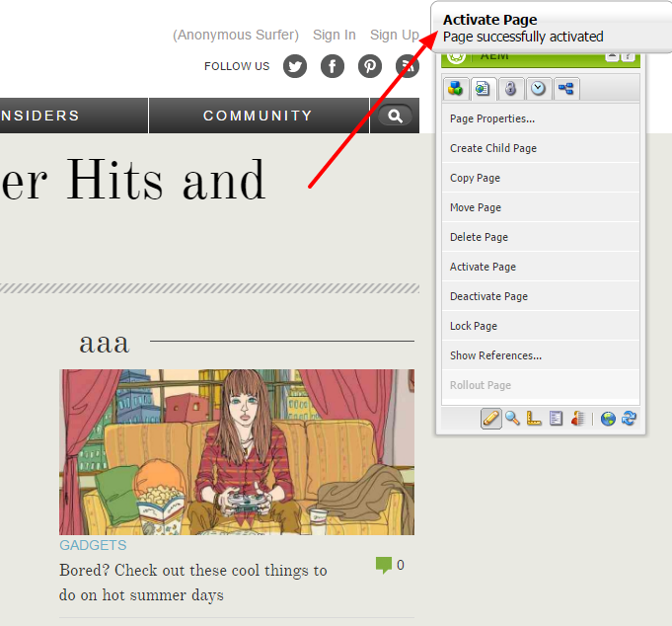The image size is (672, 626).
Task: Open the Versioning clock tab
Action: point(538,88)
